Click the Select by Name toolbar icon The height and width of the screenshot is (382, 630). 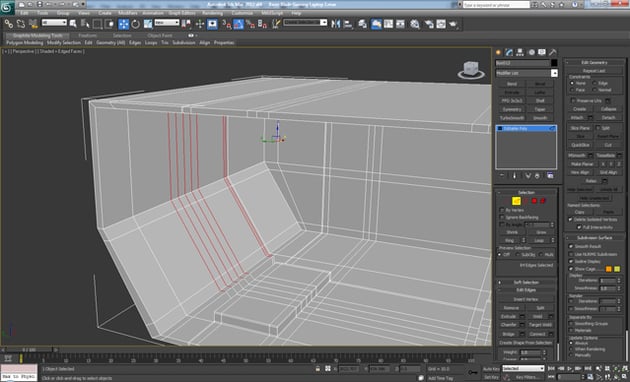click(85, 24)
